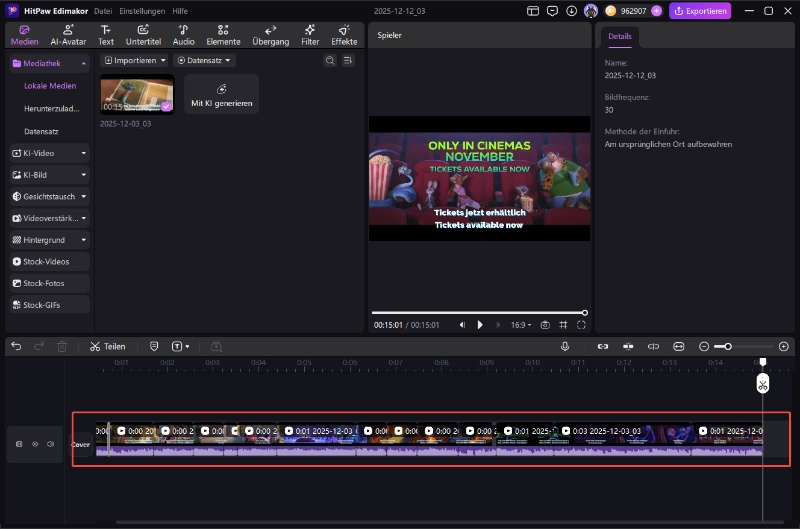Click the media search icon
The image size is (800, 529).
[330, 60]
